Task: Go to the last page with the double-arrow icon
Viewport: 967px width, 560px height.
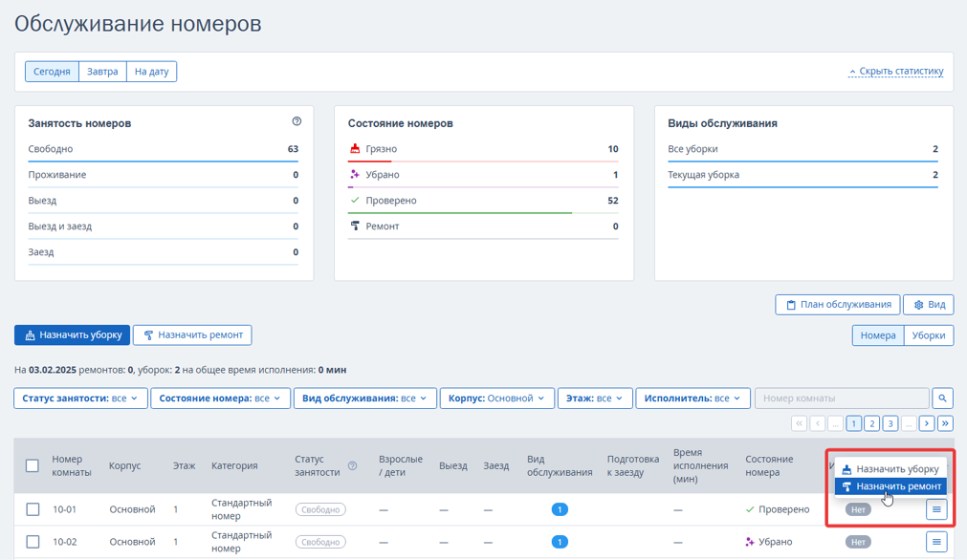Action: (945, 423)
